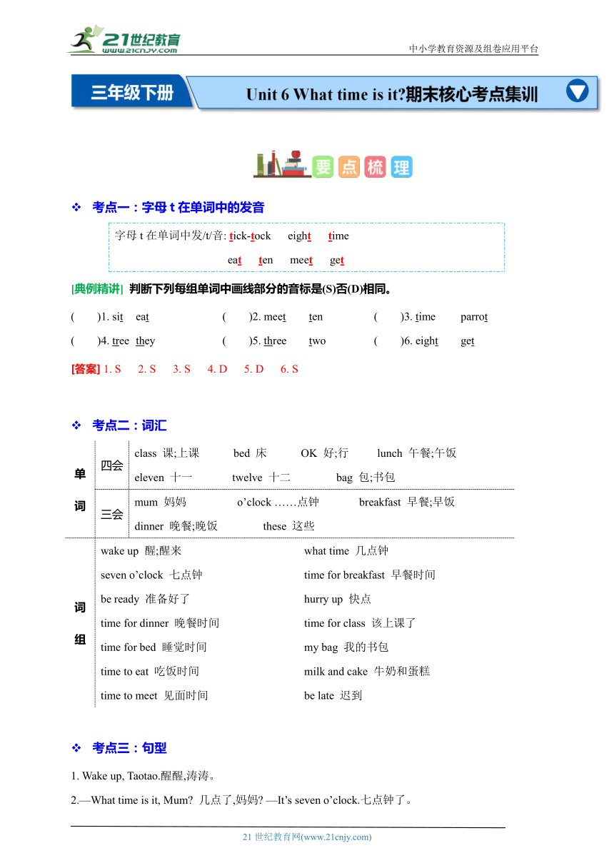Click vocabulary entry 'class 课;上课'
Image resolution: width=614 pixels, height=868 pixels.
[167, 453]
